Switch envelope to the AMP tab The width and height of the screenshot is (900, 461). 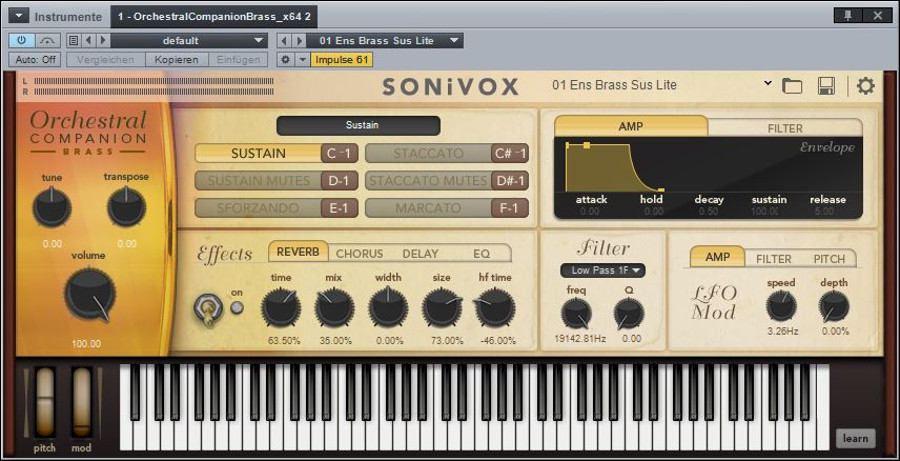click(631, 126)
